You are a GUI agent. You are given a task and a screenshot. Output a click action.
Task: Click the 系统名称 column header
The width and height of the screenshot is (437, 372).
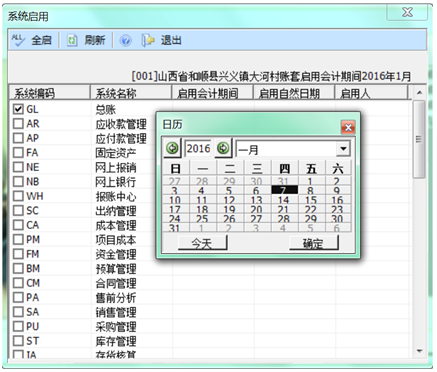click(x=131, y=93)
